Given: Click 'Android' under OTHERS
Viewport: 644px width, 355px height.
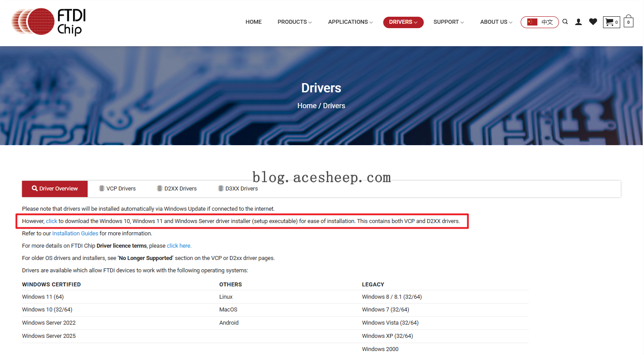Looking at the screenshot, I should (229, 323).
